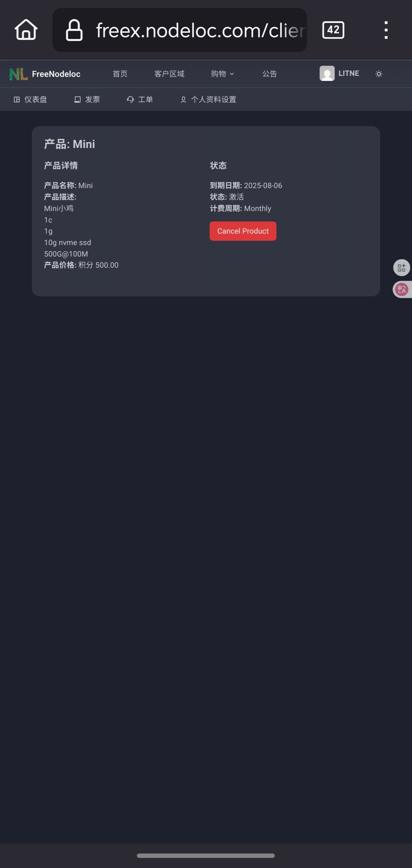412x868 pixels.
Task: Open the browser three-dot menu
Action: point(386,30)
